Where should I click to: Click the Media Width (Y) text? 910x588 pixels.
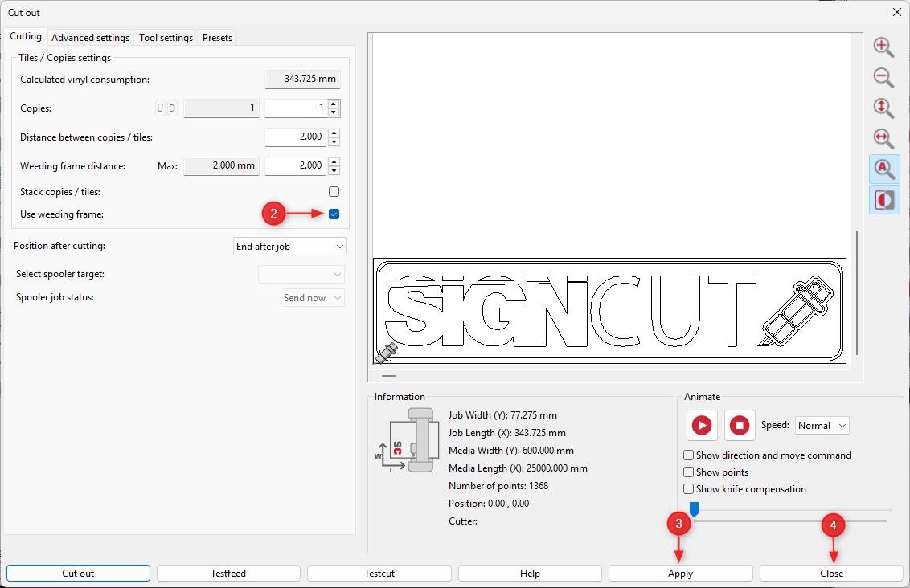[x=511, y=451]
